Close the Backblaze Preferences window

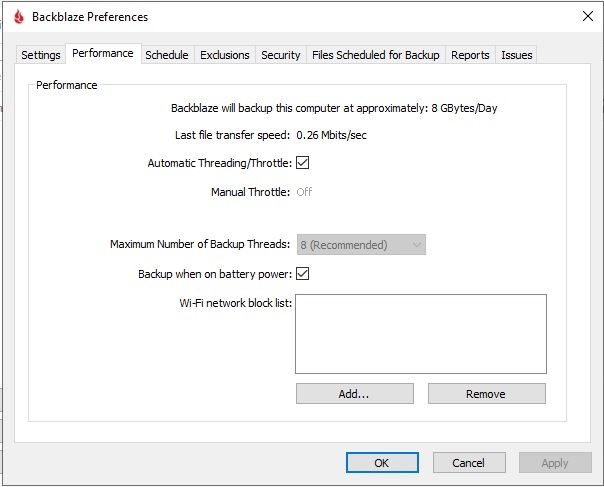tap(587, 16)
